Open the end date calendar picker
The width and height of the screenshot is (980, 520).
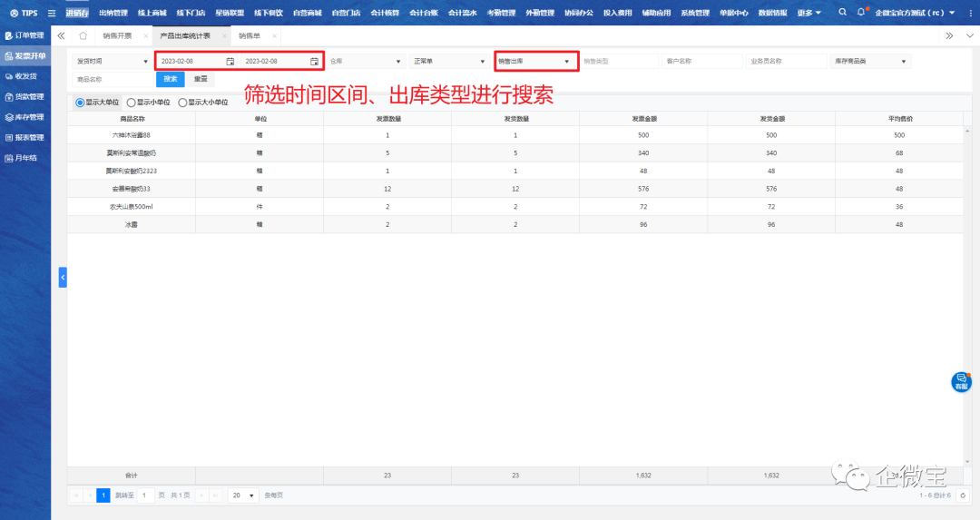[x=314, y=62]
